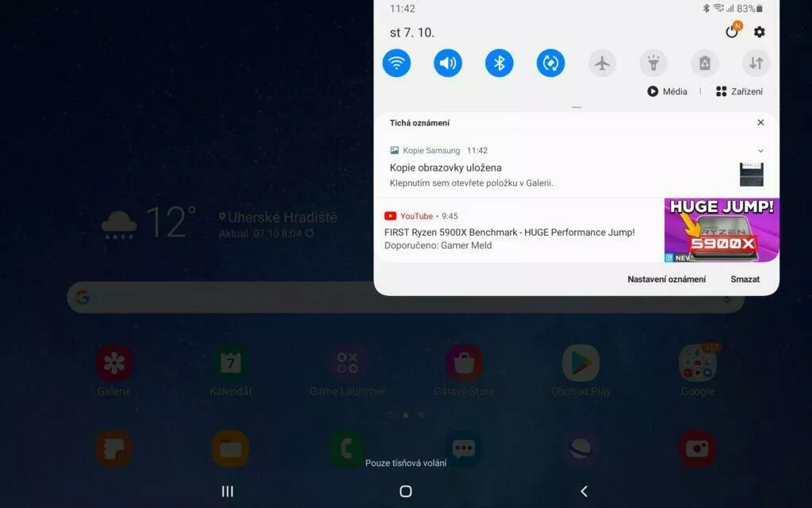Open Nastavení oznámení

pos(666,279)
